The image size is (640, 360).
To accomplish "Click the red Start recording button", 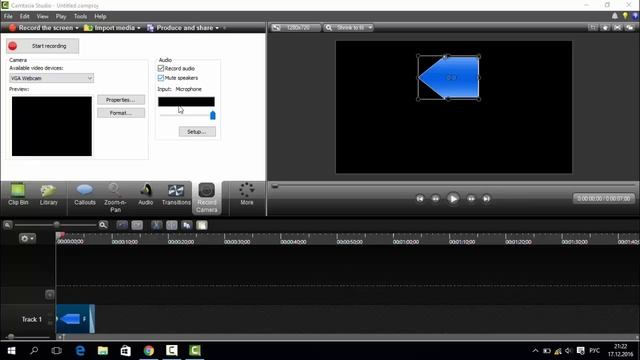I will pos(42,46).
